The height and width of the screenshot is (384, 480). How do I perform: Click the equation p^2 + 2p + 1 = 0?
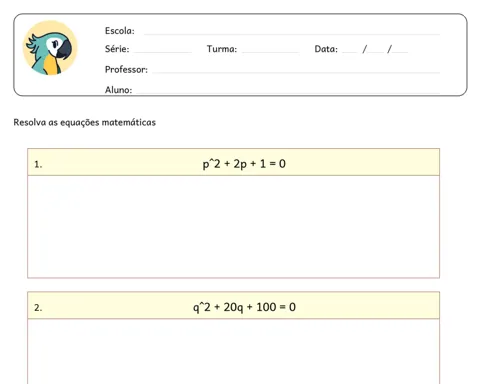coord(244,164)
